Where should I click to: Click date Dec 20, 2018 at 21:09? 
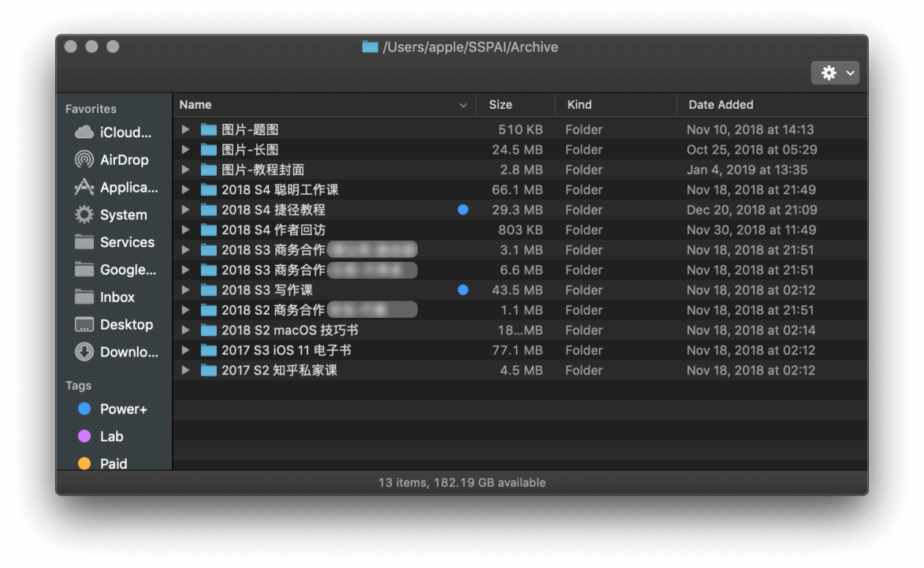coord(751,209)
